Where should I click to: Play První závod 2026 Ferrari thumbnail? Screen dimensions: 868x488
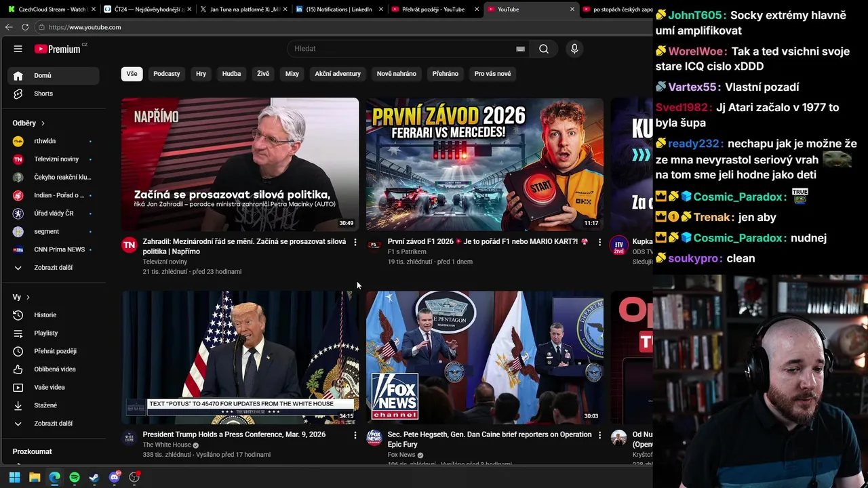point(485,165)
